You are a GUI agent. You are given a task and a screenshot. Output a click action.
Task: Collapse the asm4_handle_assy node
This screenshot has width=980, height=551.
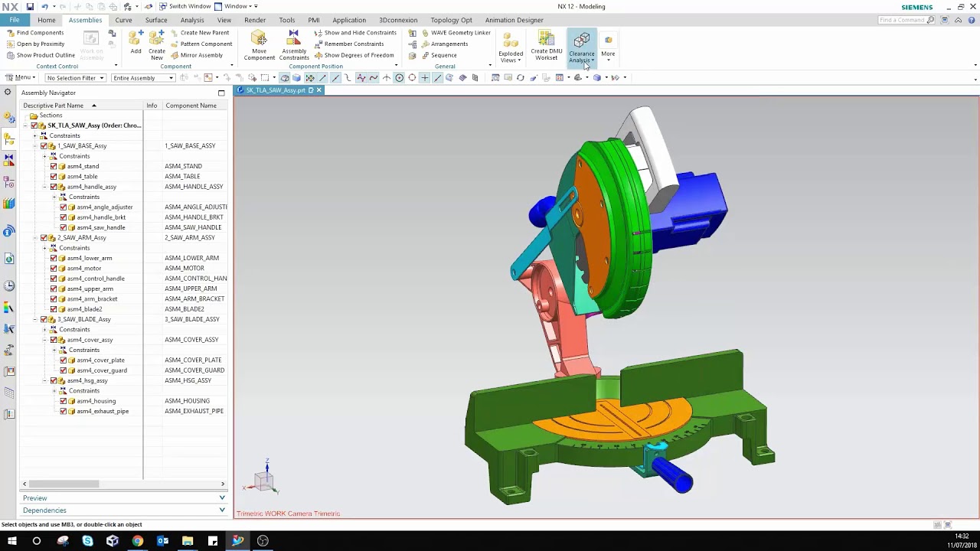(44, 187)
